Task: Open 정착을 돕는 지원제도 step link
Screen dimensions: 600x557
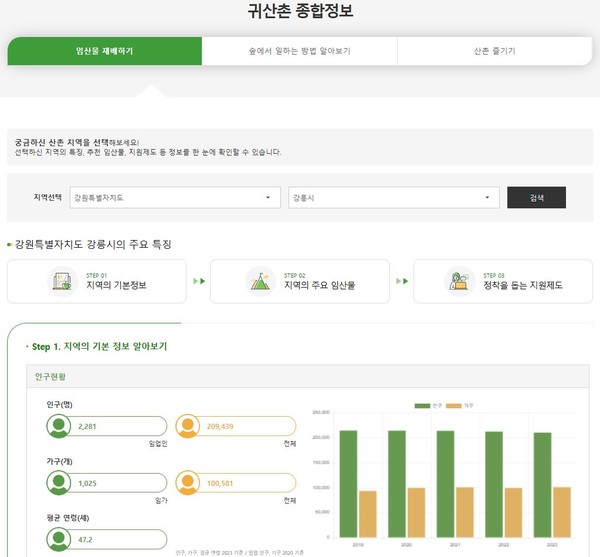Action: (x=522, y=285)
